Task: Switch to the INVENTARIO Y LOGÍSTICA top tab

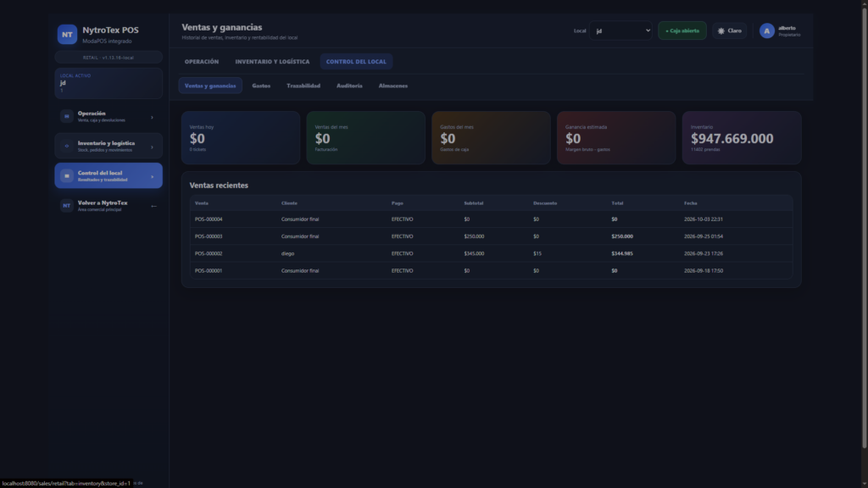Action: pyautogui.click(x=272, y=61)
